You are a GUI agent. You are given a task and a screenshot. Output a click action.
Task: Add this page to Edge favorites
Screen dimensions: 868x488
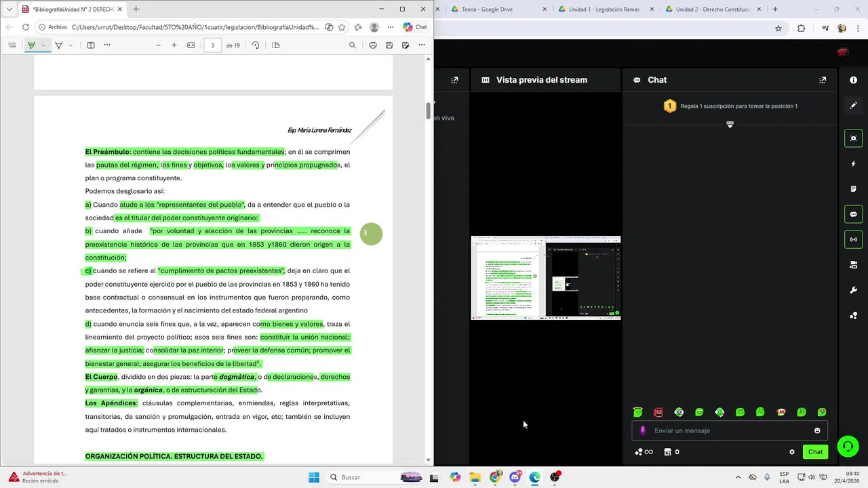coord(342,27)
